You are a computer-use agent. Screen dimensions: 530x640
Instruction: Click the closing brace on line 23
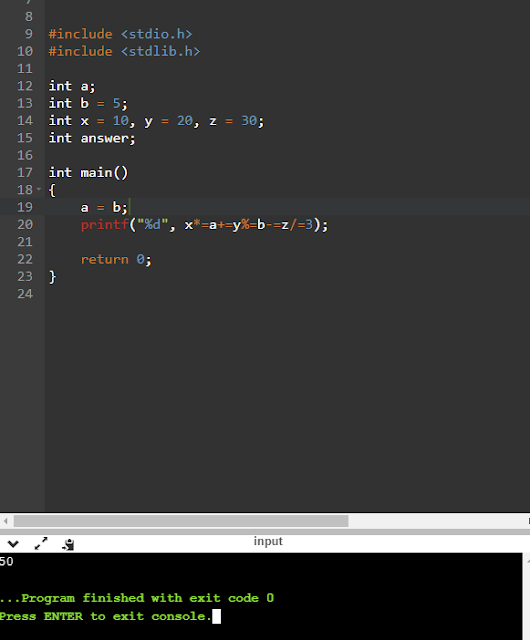(52, 277)
